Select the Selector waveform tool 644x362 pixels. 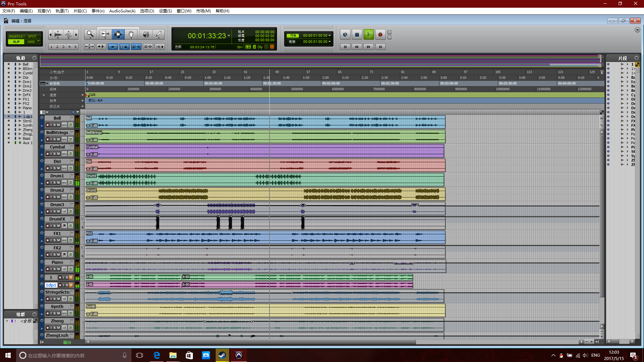coord(118,34)
